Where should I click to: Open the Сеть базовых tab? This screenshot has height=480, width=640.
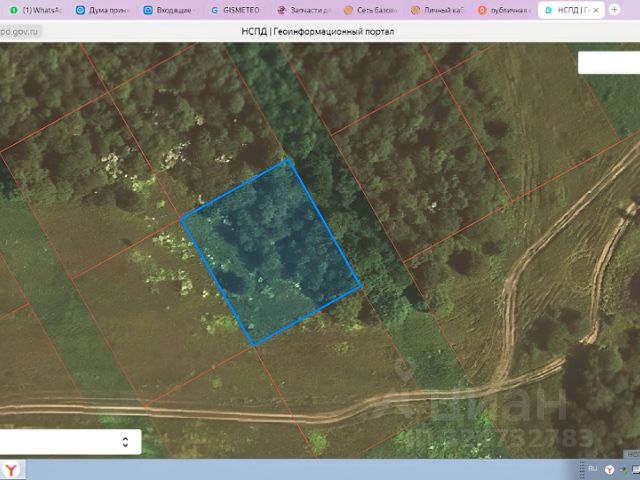click(x=371, y=10)
